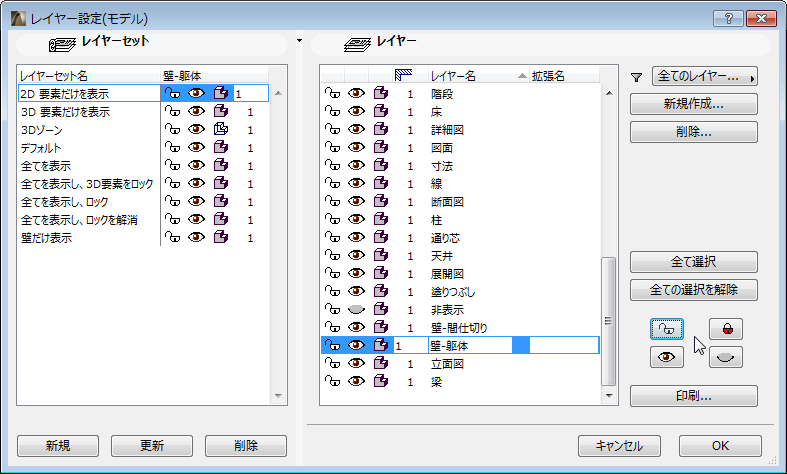
Task: Click キャンセル button
Action: tap(619, 446)
